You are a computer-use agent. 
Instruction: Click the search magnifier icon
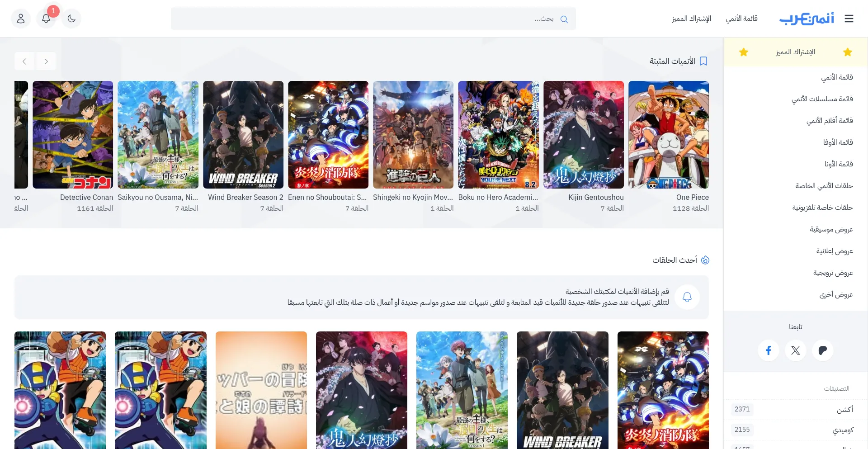(x=564, y=19)
